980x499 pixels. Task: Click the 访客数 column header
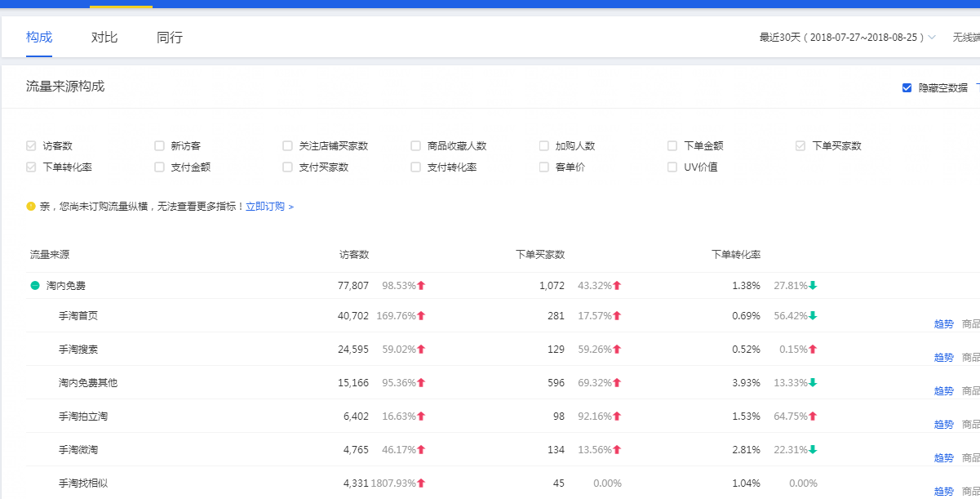tap(354, 255)
